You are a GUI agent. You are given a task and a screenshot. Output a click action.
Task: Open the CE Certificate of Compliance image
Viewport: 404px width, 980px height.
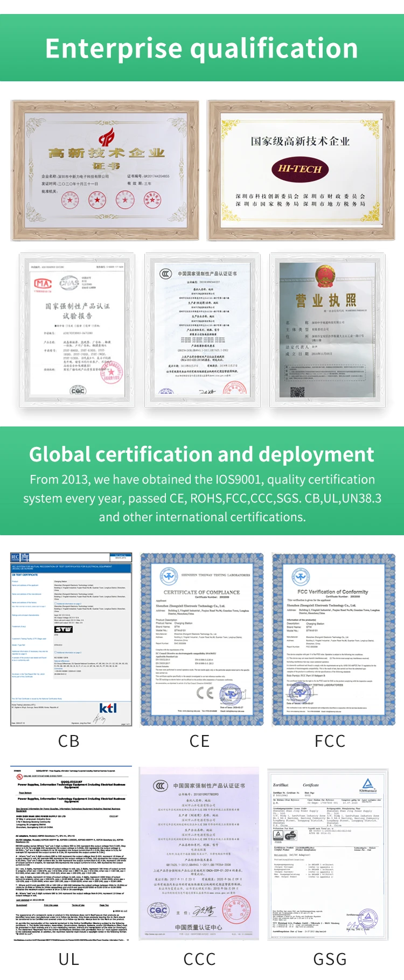point(202,639)
